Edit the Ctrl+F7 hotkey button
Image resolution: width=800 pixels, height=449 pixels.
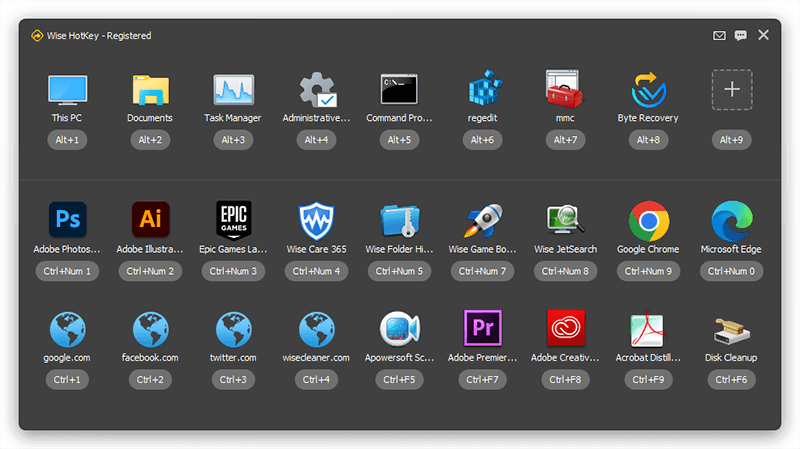click(x=482, y=380)
